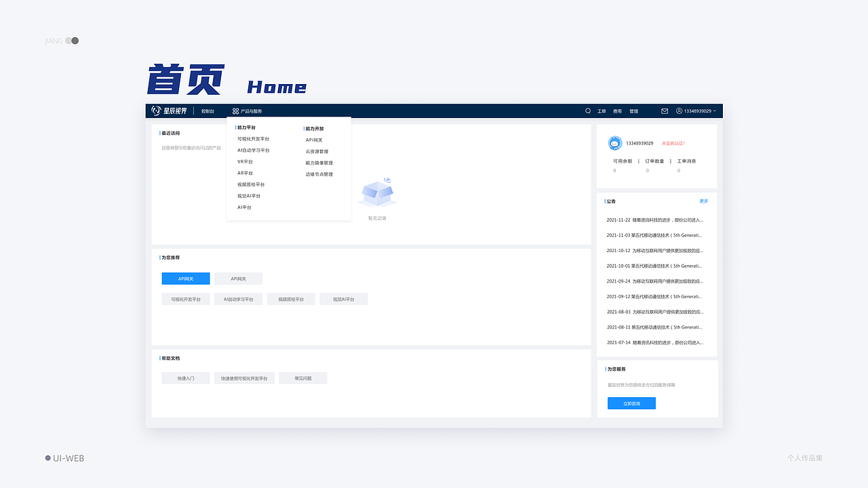
Task: Open the 控制台 navbar item
Action: point(208,110)
